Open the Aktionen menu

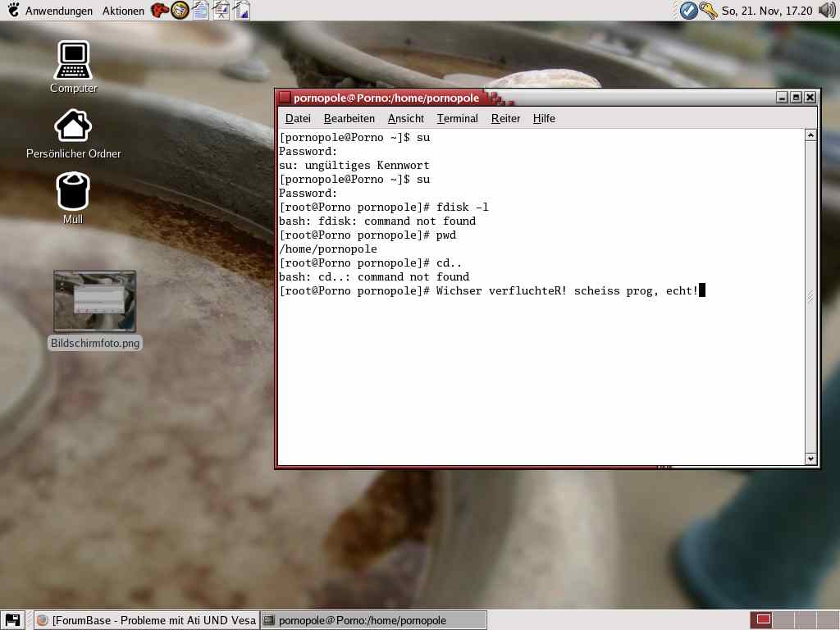tap(123, 11)
